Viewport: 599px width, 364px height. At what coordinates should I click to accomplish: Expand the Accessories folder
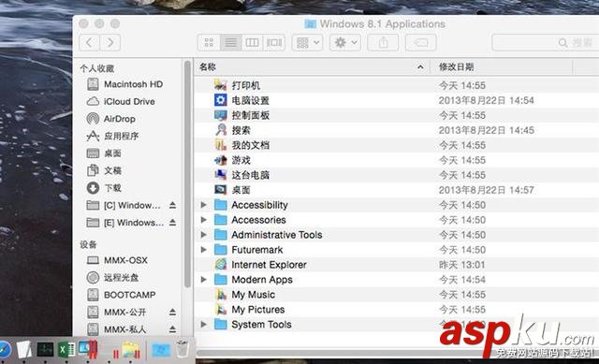(x=204, y=220)
